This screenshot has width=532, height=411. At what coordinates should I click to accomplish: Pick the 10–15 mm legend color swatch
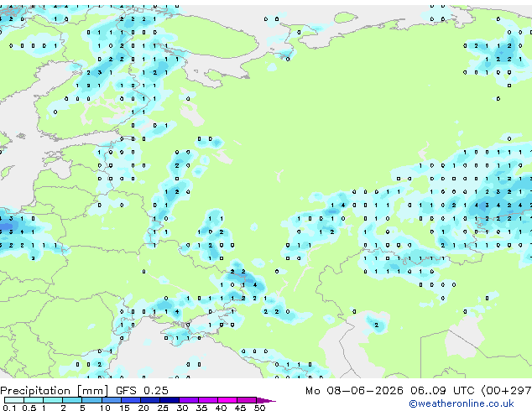tap(111, 400)
